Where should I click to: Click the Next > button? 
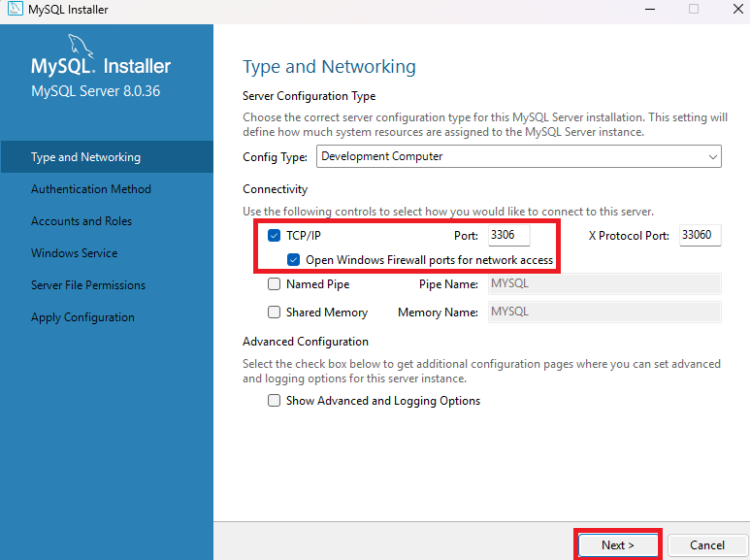[x=617, y=545]
